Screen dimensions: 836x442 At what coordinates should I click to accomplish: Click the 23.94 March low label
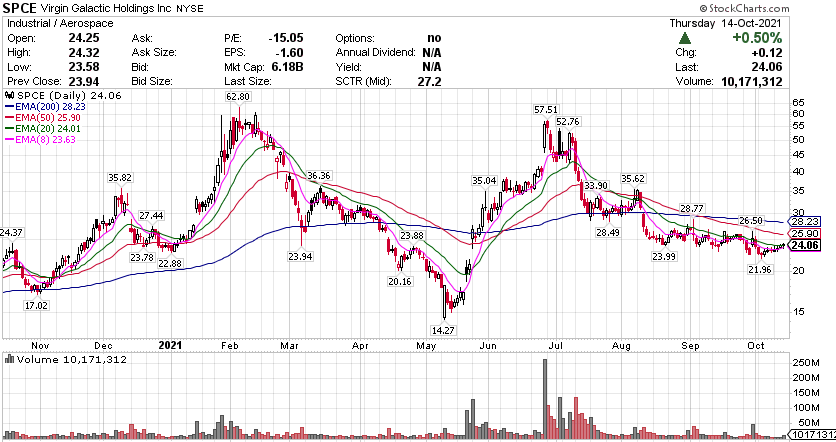(300, 256)
